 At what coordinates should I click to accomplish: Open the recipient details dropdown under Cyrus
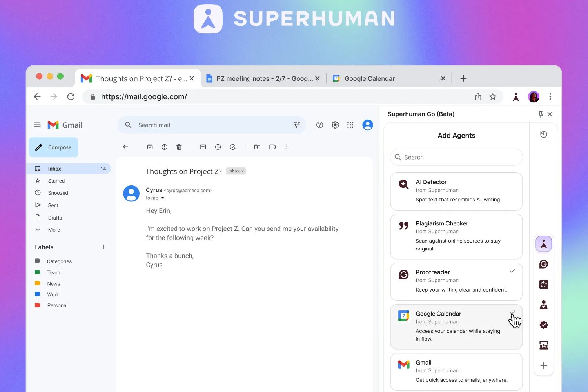[x=162, y=198]
